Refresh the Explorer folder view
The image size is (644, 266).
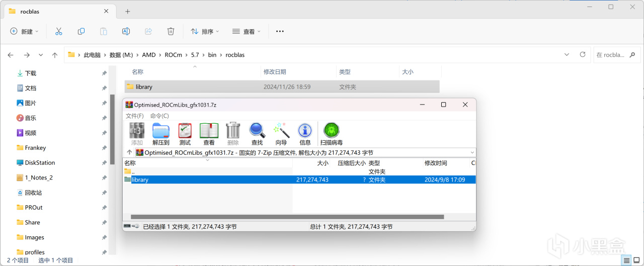point(583,54)
